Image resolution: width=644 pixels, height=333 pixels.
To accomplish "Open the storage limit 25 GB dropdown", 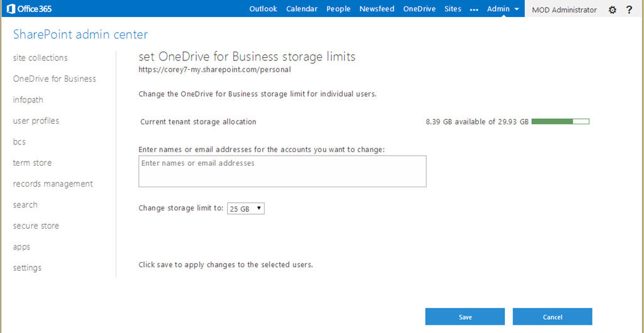I will [x=246, y=209].
